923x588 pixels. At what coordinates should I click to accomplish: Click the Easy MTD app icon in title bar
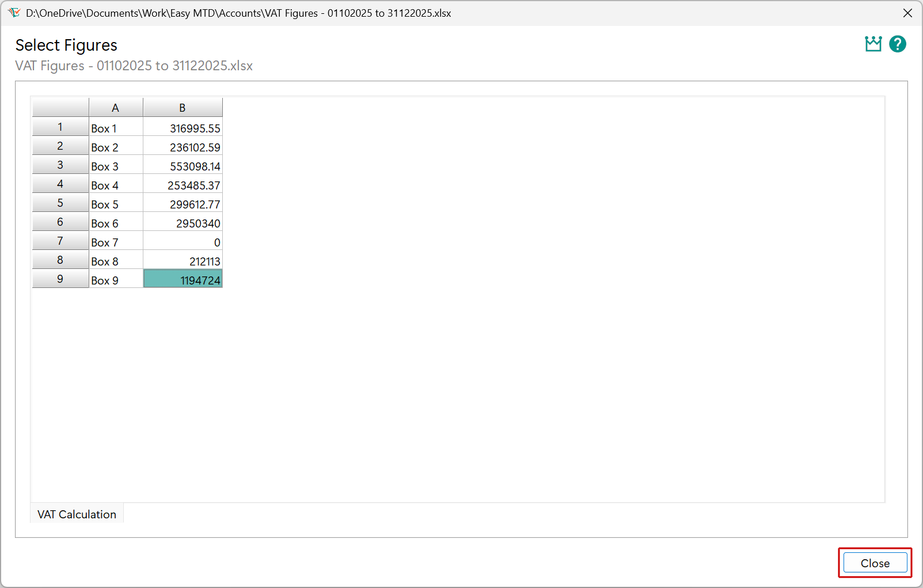[x=14, y=13]
